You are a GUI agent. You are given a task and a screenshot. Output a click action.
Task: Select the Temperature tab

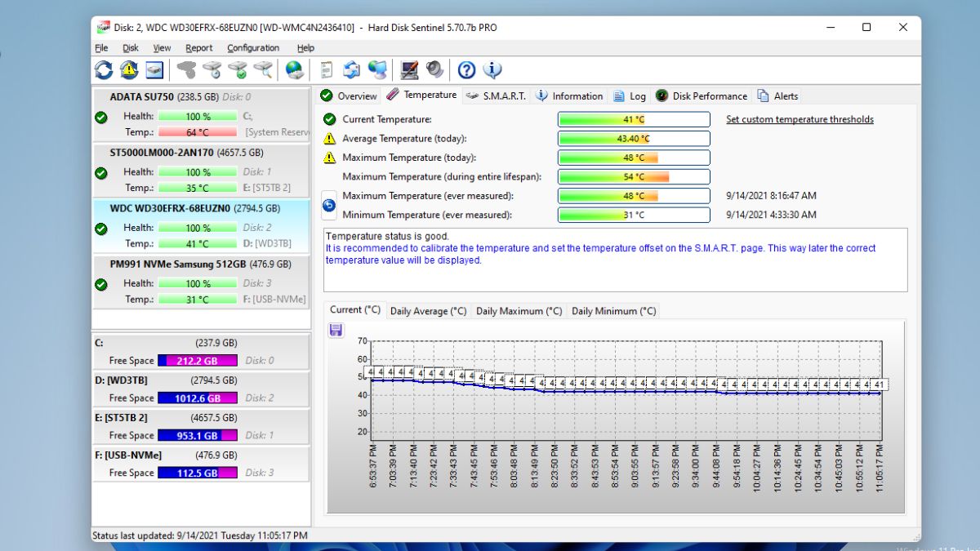421,95
